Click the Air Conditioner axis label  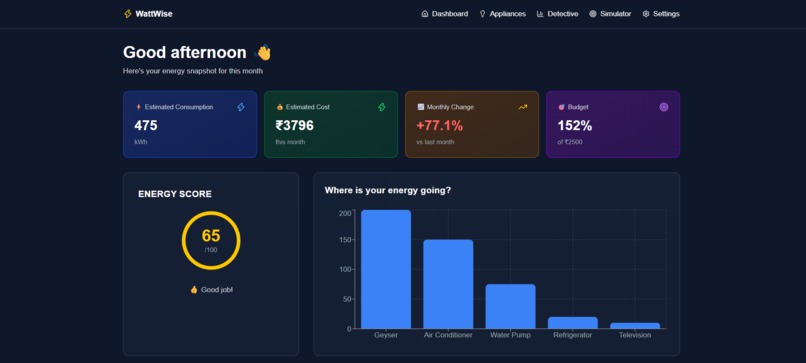pyautogui.click(x=448, y=335)
